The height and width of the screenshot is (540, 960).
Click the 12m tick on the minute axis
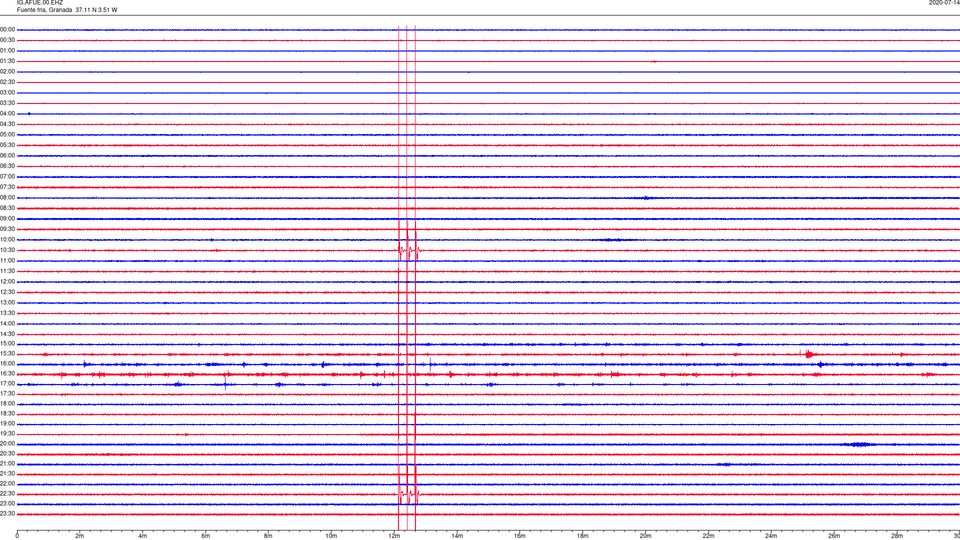(394, 536)
